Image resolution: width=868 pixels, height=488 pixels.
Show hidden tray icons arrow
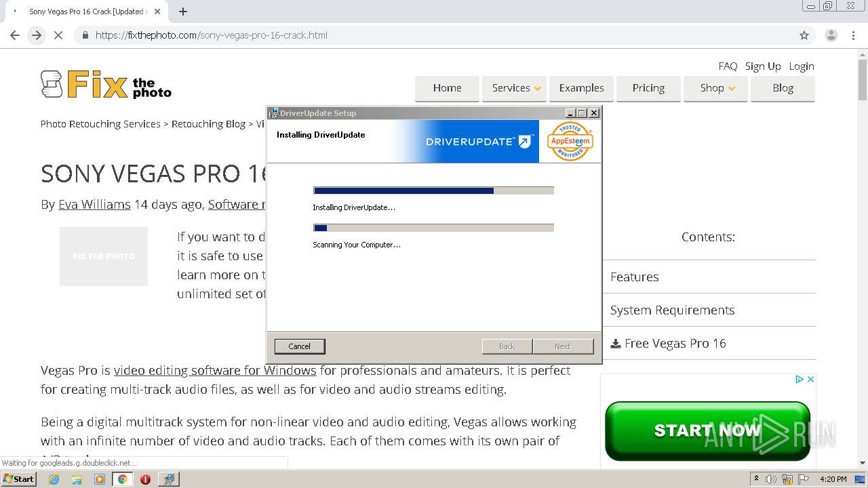point(756,479)
